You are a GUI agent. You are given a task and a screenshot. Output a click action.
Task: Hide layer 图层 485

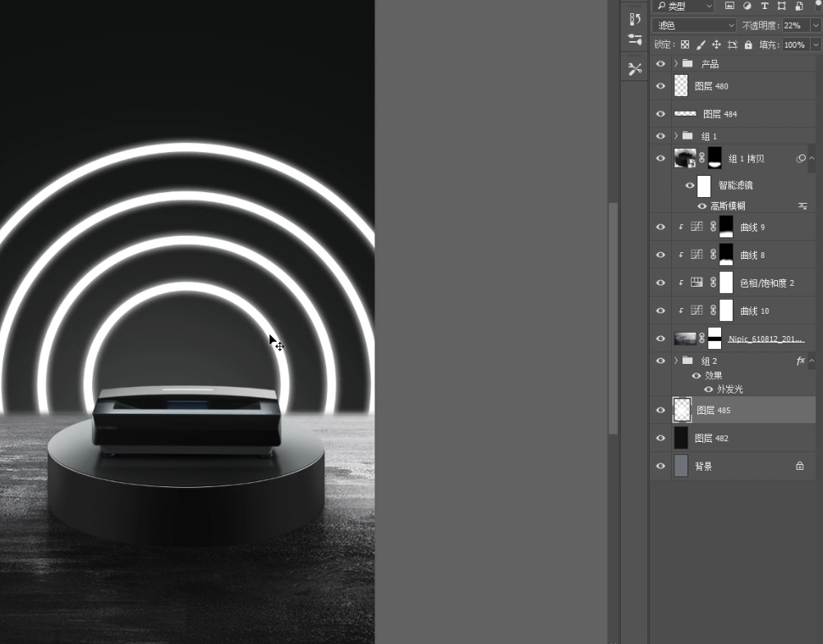pyautogui.click(x=661, y=410)
